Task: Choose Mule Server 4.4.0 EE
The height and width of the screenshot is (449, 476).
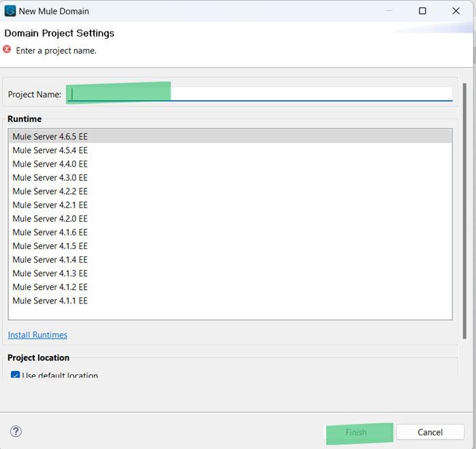Action: pos(50,164)
